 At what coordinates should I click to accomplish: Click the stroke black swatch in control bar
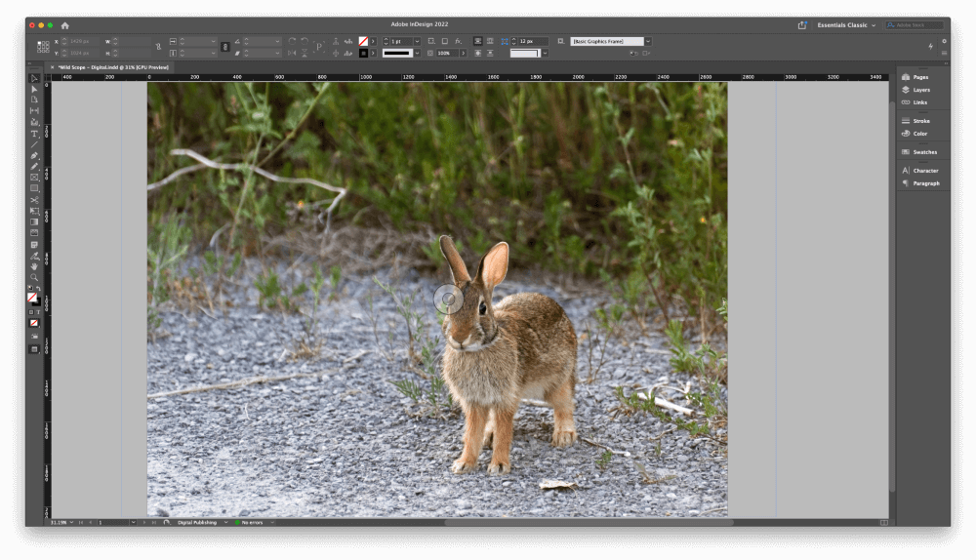click(363, 54)
